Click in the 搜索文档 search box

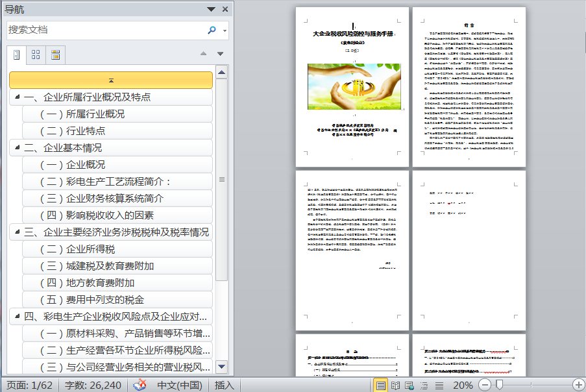(x=104, y=30)
